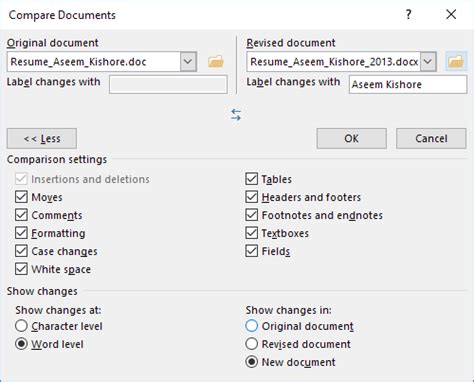This screenshot has height=382, width=474.
Task: Select Word level radio button
Action: point(21,344)
